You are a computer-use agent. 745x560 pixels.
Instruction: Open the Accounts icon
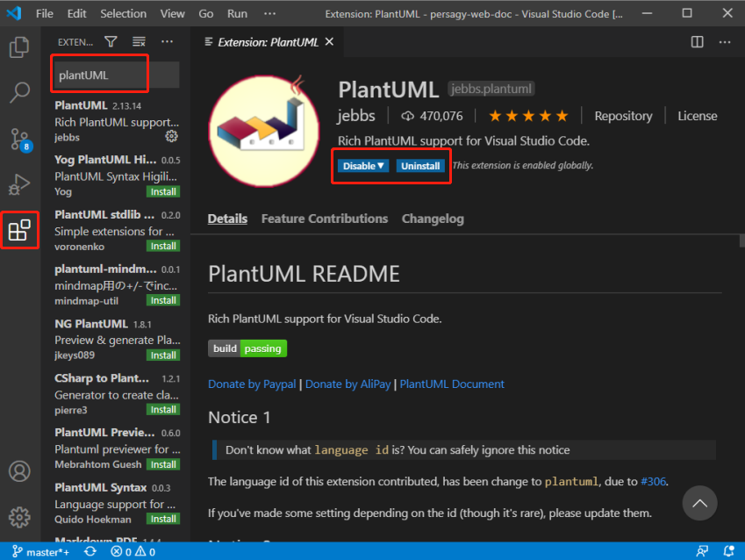click(x=19, y=470)
